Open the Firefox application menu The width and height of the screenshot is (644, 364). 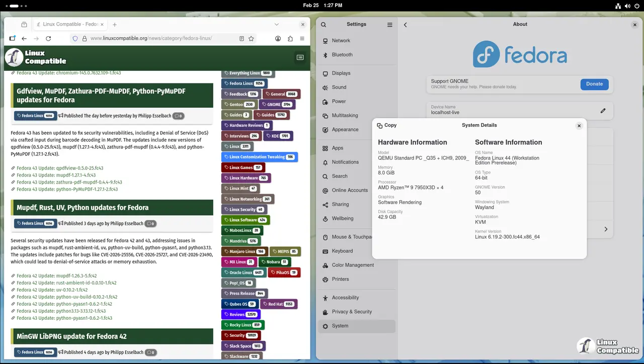point(302,39)
